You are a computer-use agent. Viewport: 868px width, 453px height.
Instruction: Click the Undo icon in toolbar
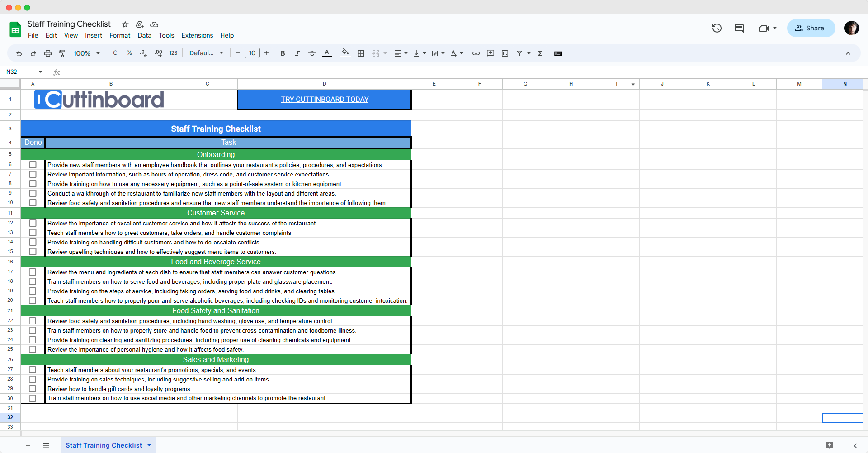(19, 53)
